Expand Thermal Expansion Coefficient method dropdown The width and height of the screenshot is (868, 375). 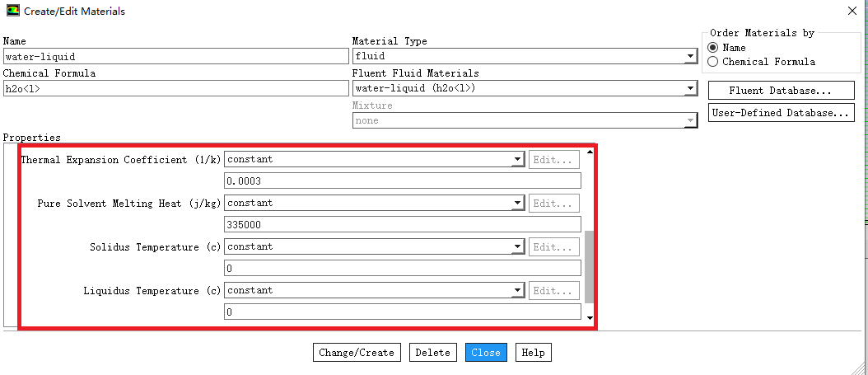(x=374, y=160)
